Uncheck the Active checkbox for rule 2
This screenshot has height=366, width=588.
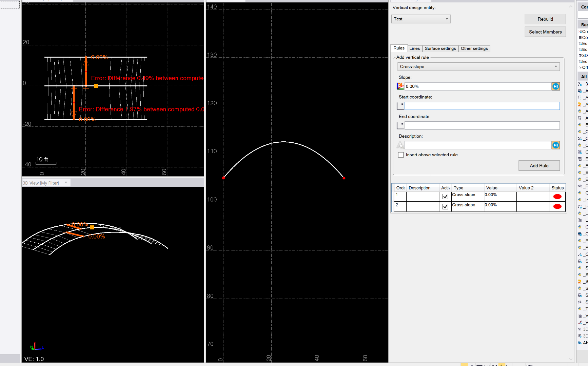tap(446, 206)
